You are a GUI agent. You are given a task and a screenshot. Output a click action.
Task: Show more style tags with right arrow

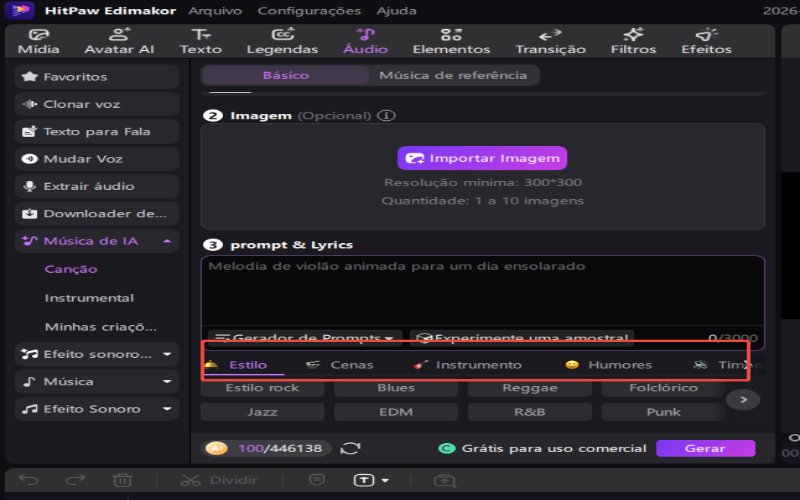pos(743,399)
